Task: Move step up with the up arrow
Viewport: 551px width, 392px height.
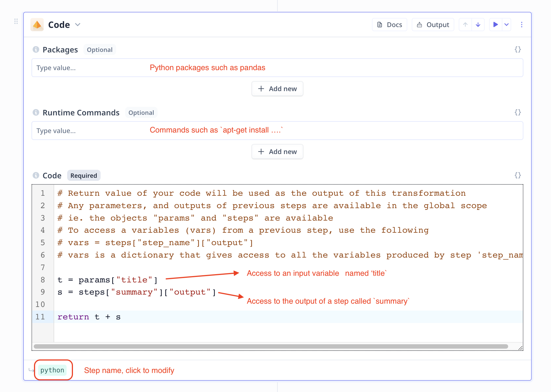Action: click(x=465, y=25)
